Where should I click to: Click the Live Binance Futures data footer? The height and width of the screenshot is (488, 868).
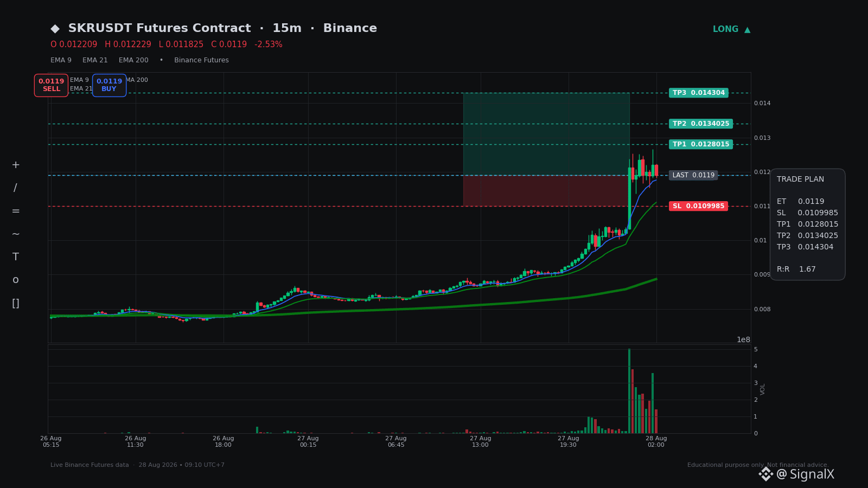tap(90, 465)
